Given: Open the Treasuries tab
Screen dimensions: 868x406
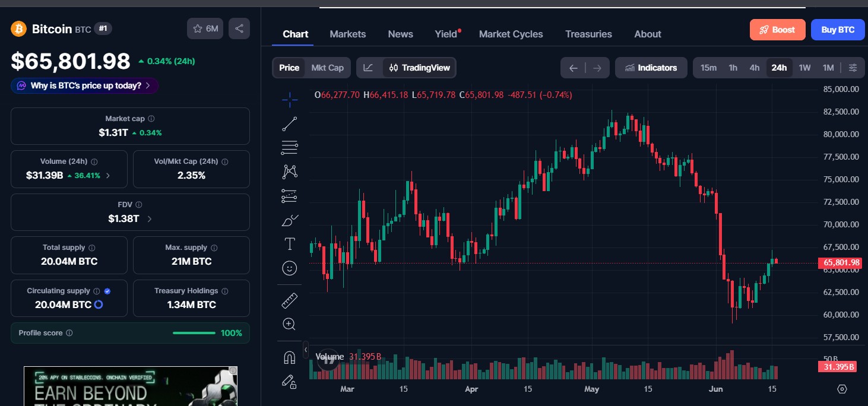Looking at the screenshot, I should click(588, 34).
